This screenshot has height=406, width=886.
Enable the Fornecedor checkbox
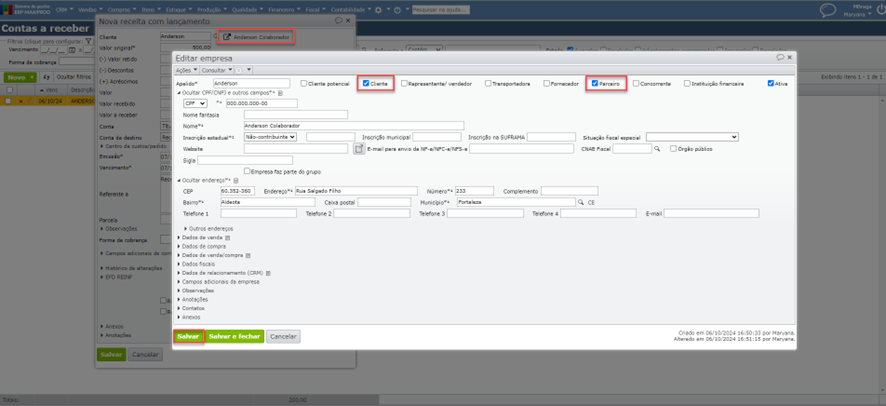[x=546, y=83]
